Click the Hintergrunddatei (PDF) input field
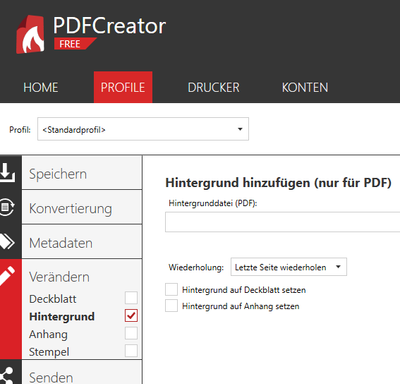 [282, 222]
